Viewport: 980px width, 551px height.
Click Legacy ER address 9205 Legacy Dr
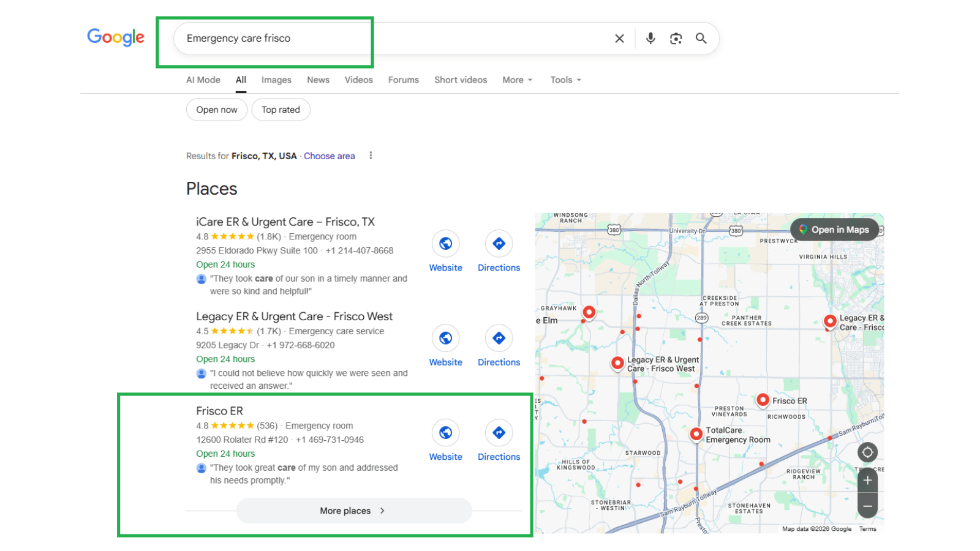coord(227,345)
